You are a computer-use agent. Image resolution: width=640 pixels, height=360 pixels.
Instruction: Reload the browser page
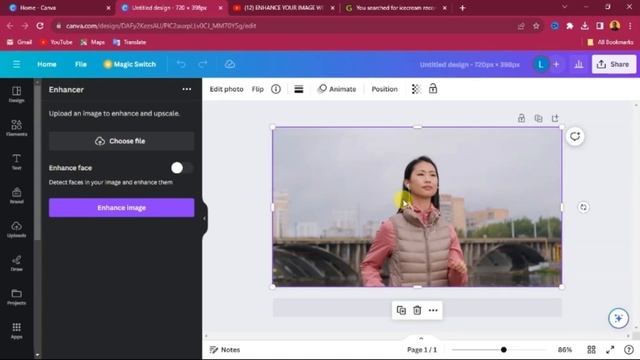(x=40, y=26)
